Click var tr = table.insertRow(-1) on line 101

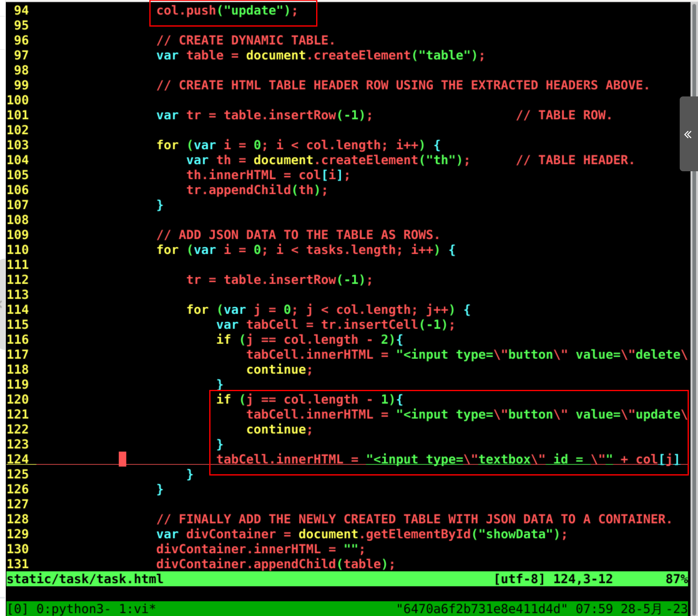click(264, 115)
